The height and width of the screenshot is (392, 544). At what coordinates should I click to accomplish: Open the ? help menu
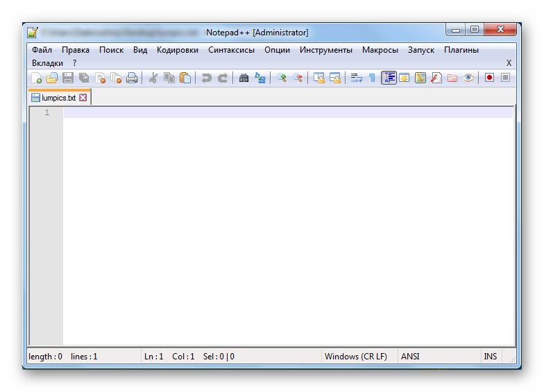pyautogui.click(x=75, y=63)
